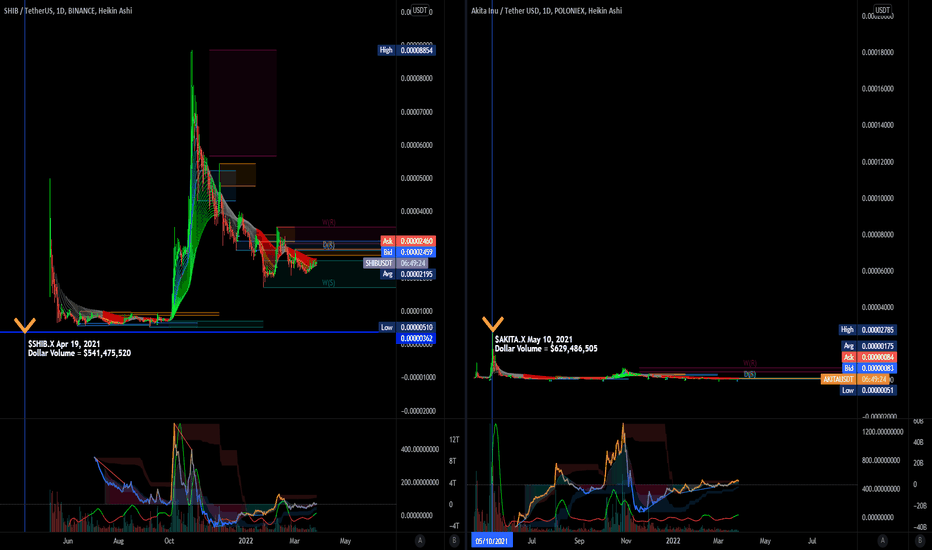932x550 pixels.
Task: Click 2022 on SHIB time axis
Action: coord(245,541)
